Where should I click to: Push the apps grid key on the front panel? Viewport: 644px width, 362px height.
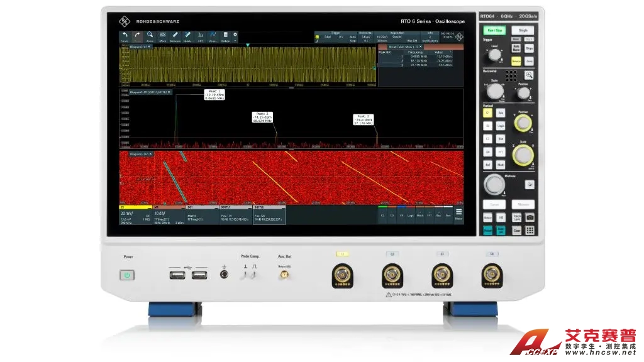(x=530, y=231)
